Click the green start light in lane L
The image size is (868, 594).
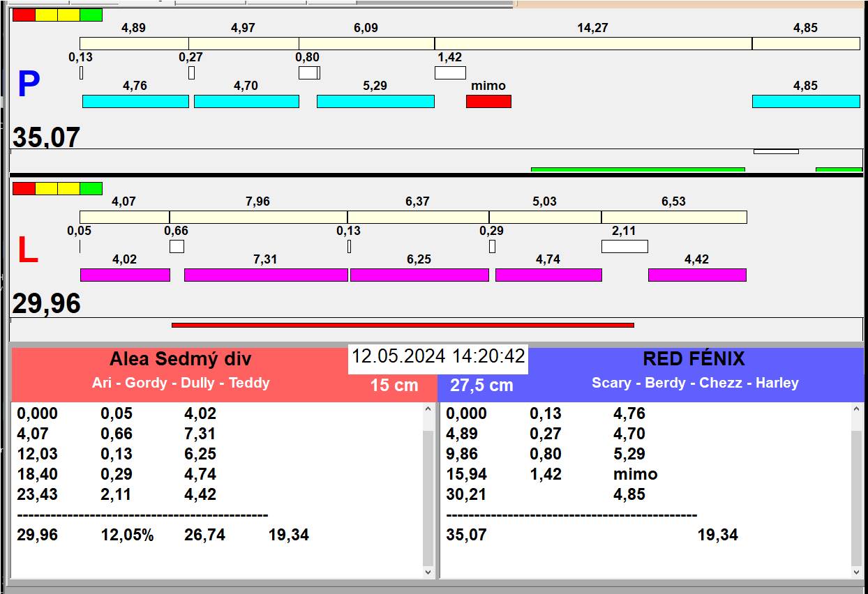click(91, 188)
